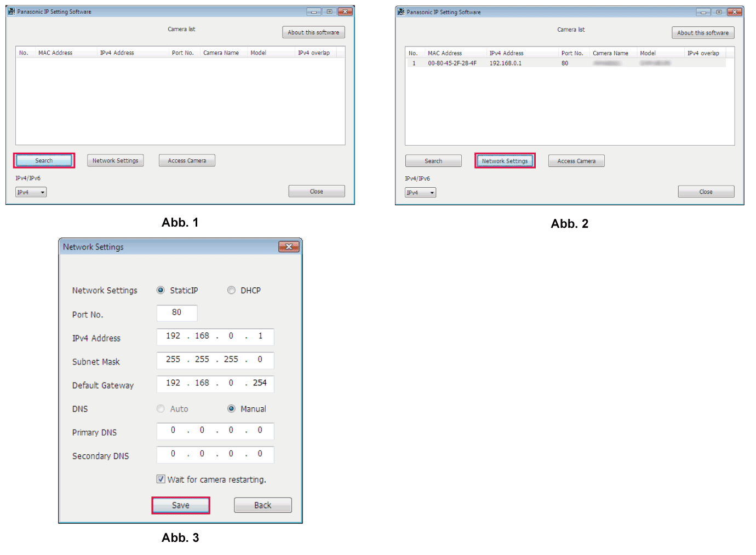756x555 pixels.
Task: Click About this software in Abb. 2 window
Action: pyautogui.click(x=703, y=33)
